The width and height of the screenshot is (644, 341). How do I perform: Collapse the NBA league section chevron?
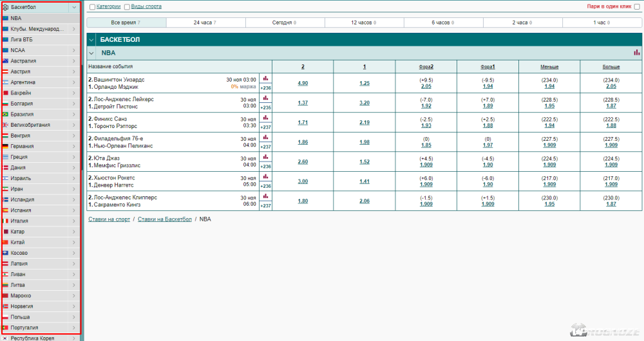(92, 53)
